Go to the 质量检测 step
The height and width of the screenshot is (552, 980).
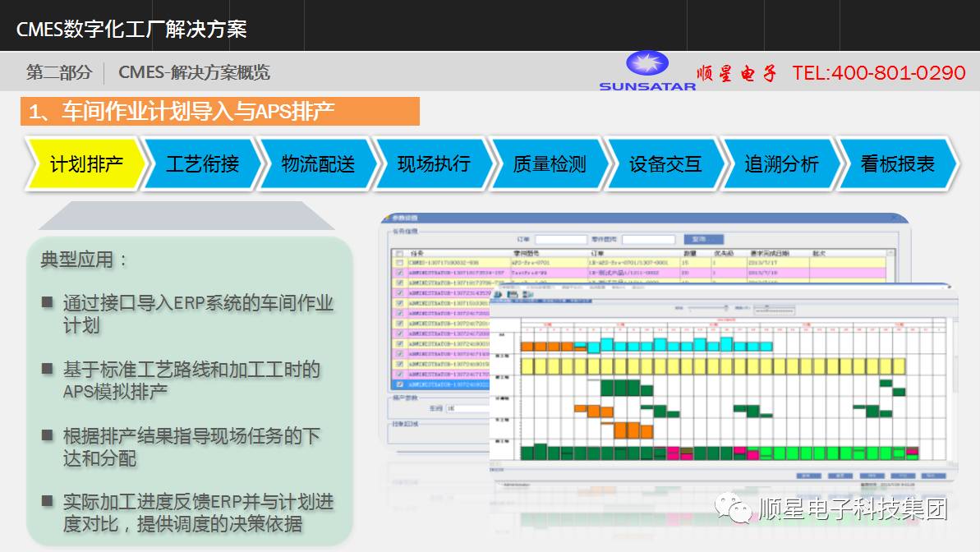549,164
